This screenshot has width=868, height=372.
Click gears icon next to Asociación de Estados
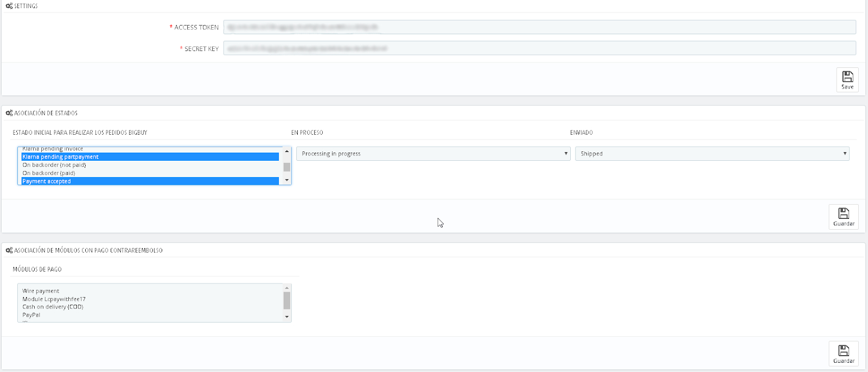pos(9,113)
